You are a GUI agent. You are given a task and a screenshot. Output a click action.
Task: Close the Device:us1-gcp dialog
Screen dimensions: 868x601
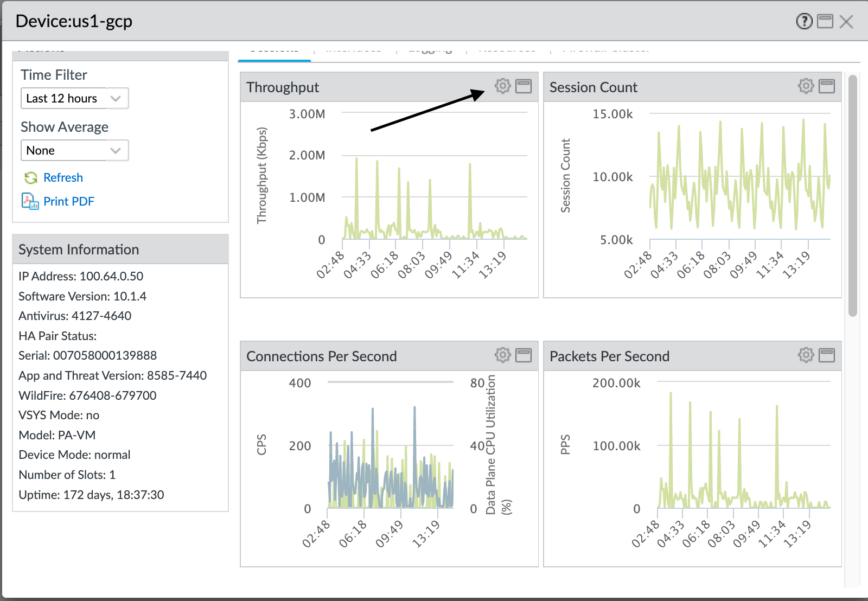pyautogui.click(x=846, y=22)
